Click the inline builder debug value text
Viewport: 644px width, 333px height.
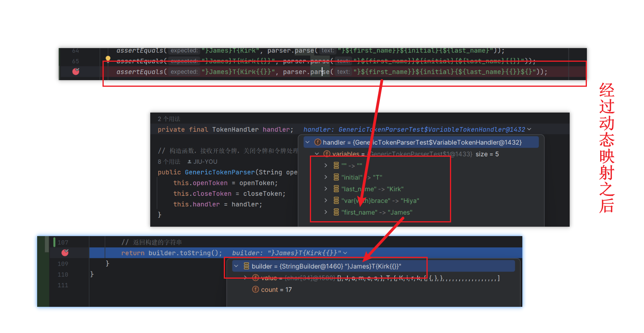point(286,253)
